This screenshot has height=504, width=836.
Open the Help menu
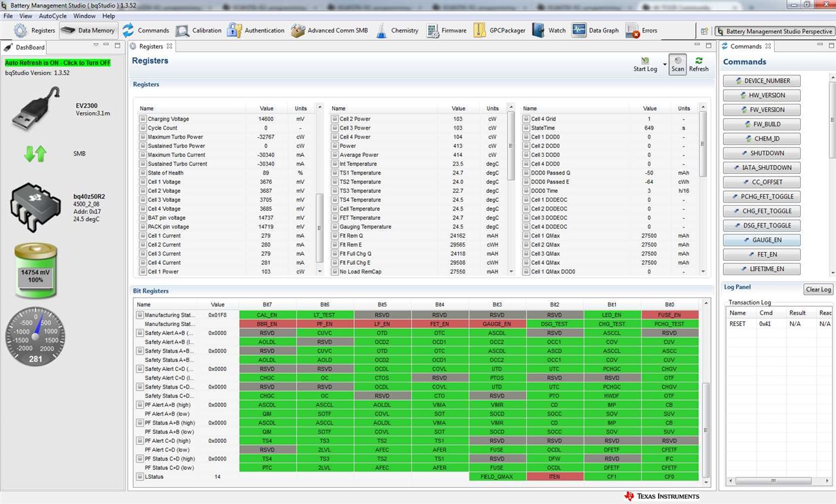coord(109,16)
